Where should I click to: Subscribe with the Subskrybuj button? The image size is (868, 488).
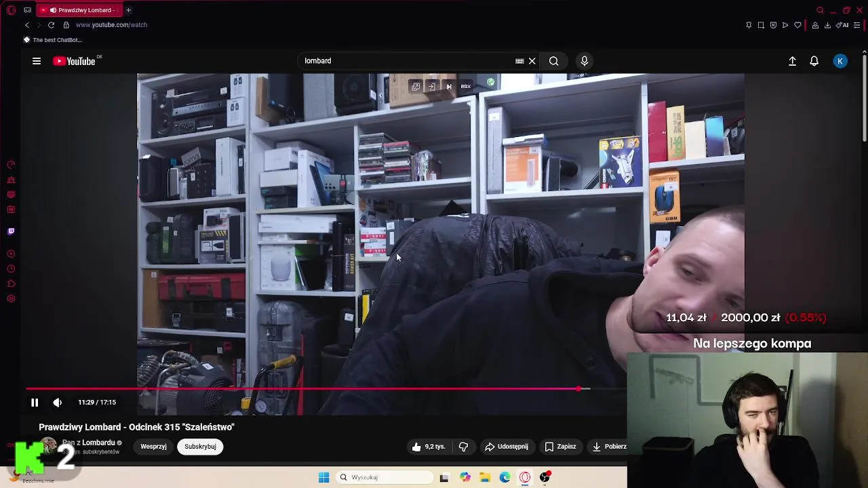point(200,447)
